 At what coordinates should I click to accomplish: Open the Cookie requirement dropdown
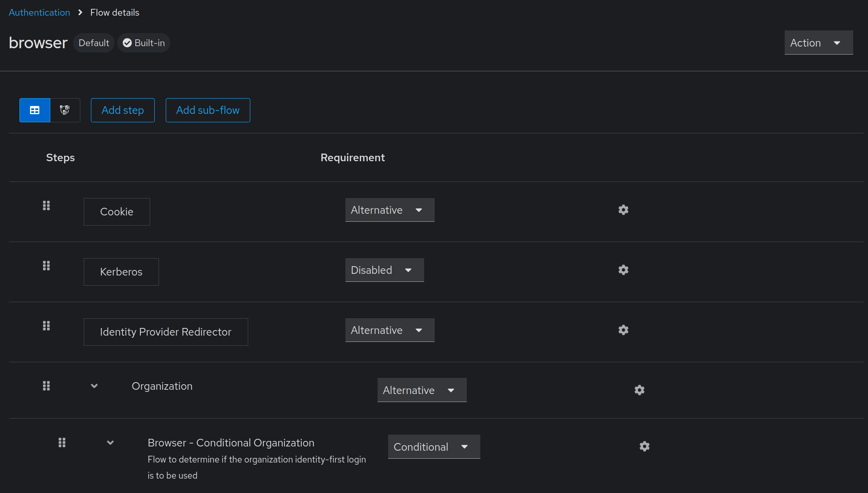click(389, 209)
